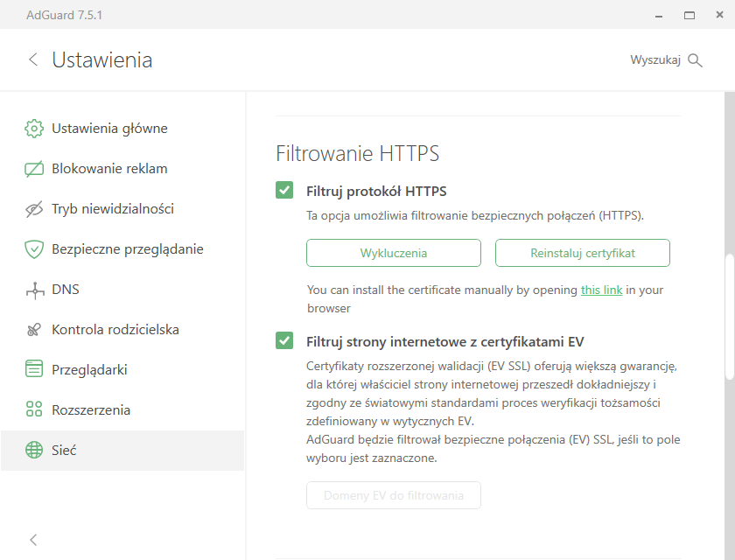Click the Kontrola rodzicielska scissors icon
Screen dimensions: 735x560
[34, 330]
